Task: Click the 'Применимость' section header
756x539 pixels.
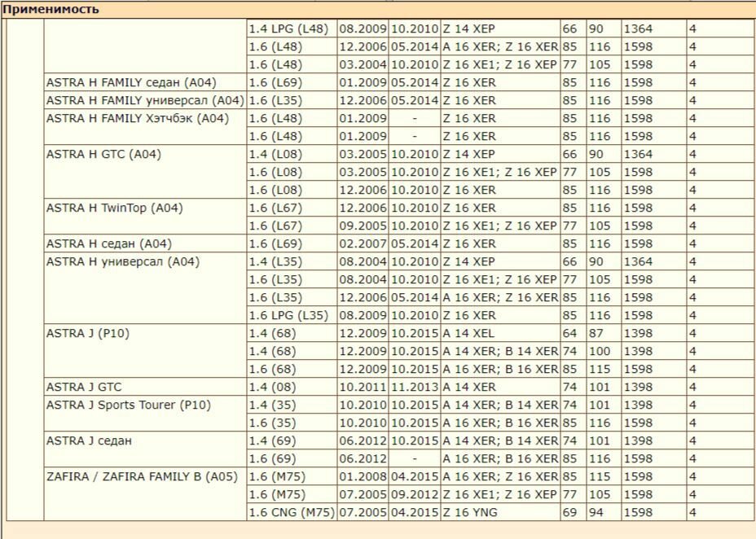Action: click(x=378, y=10)
